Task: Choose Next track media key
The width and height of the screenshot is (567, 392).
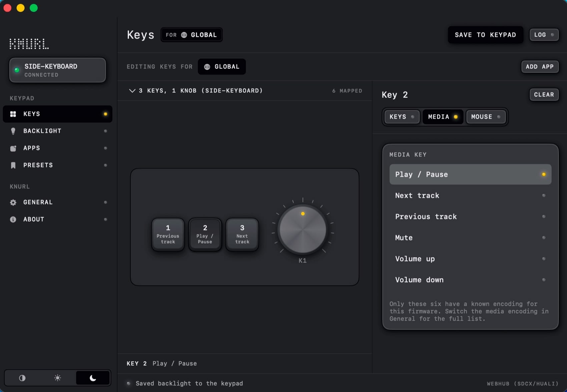Action: [x=470, y=195]
